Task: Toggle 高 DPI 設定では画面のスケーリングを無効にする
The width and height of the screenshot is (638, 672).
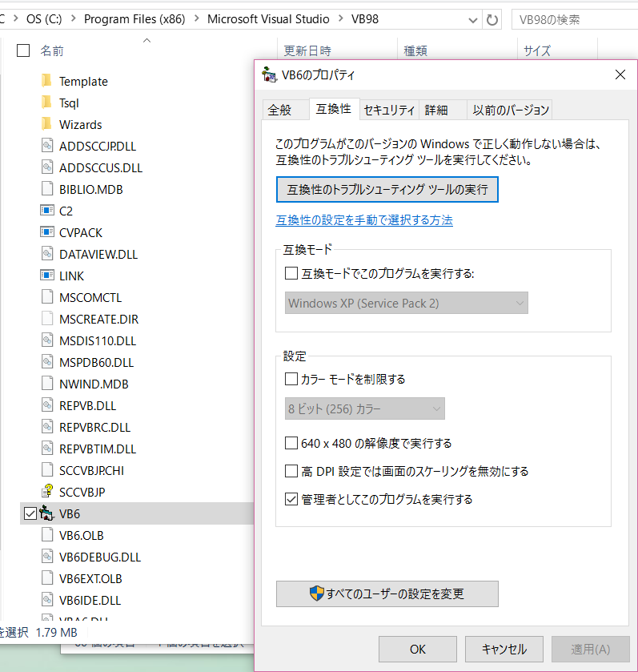Action: coord(291,471)
